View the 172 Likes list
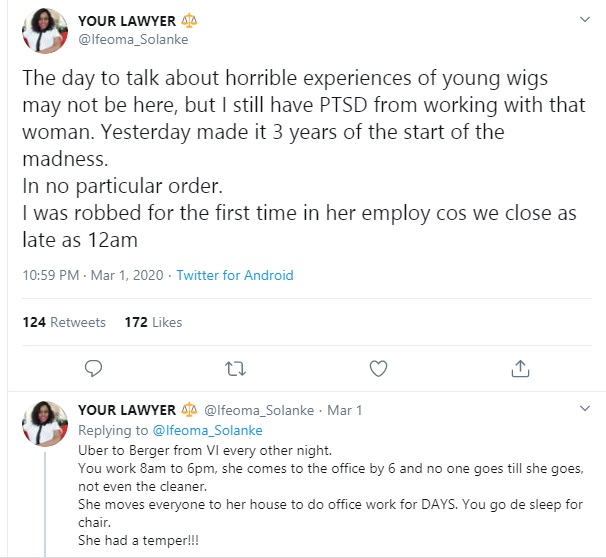The width and height of the screenshot is (606, 558). [153, 322]
